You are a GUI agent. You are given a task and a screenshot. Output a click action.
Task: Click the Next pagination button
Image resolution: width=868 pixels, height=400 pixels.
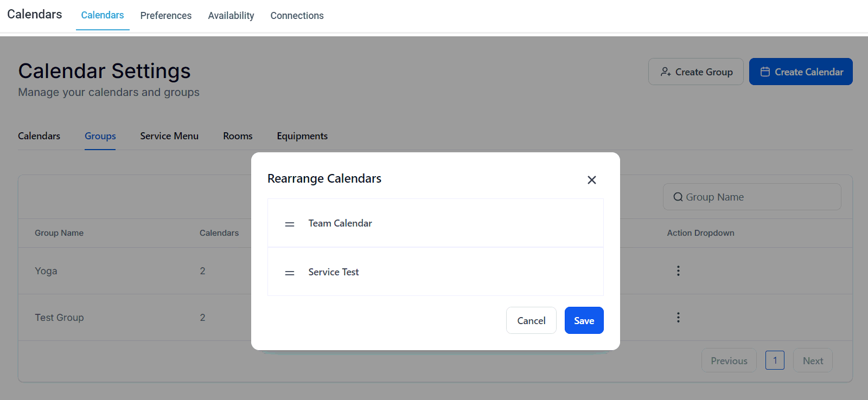tap(812, 360)
